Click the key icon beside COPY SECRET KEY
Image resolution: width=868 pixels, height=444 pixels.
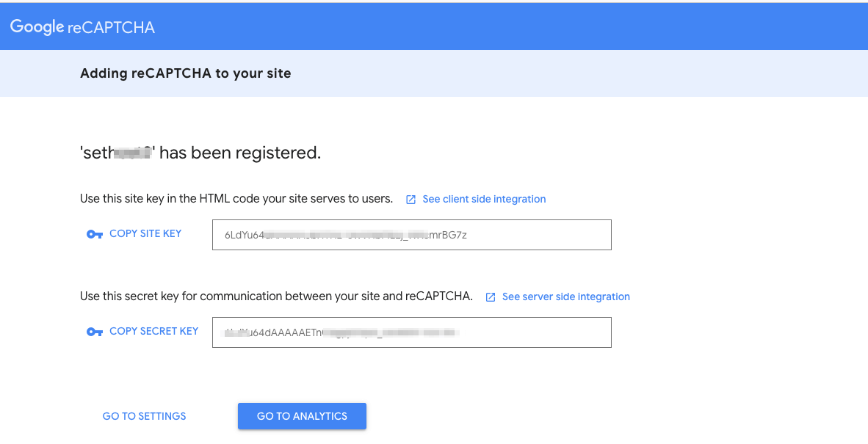tap(95, 331)
